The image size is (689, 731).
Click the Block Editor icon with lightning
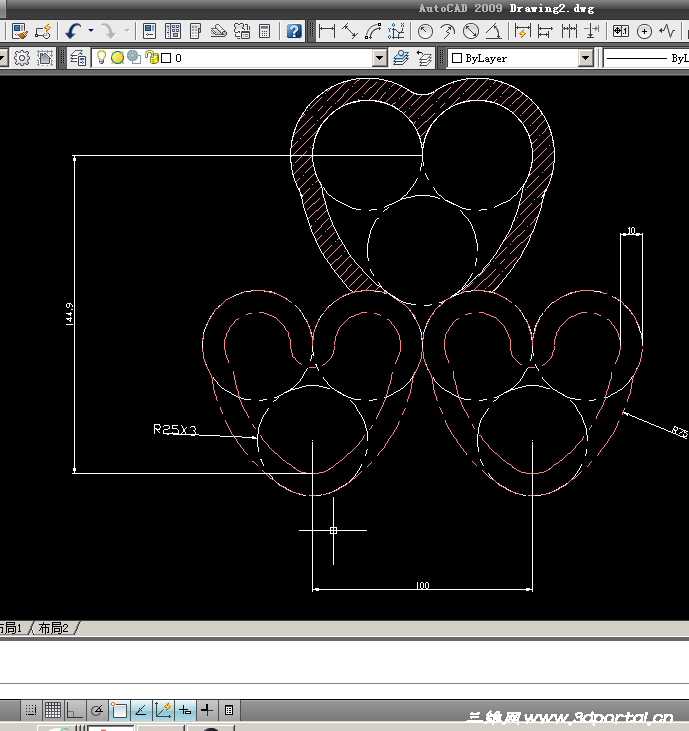pos(43,31)
